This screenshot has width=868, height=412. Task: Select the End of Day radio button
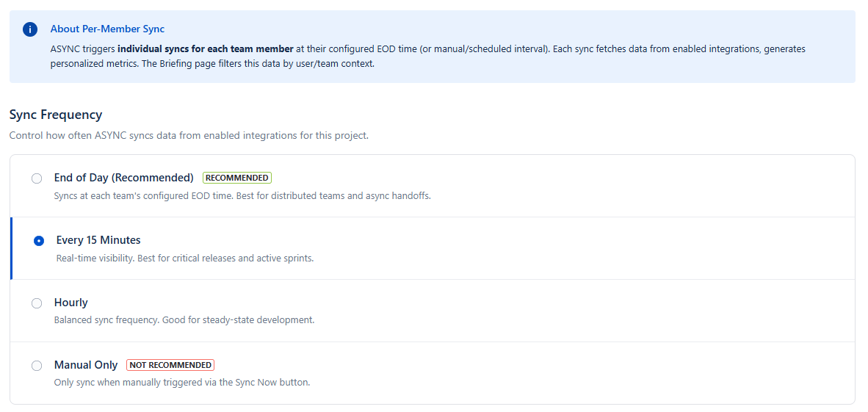click(37, 178)
